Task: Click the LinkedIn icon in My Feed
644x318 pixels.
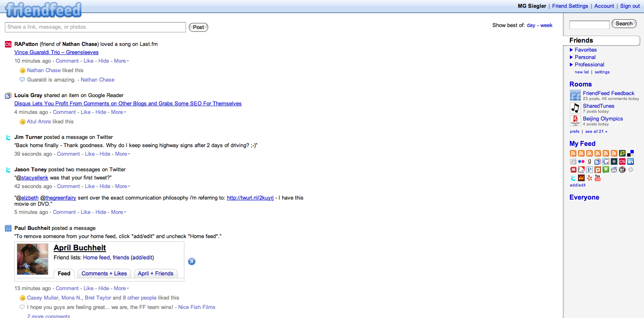Action: (x=630, y=161)
